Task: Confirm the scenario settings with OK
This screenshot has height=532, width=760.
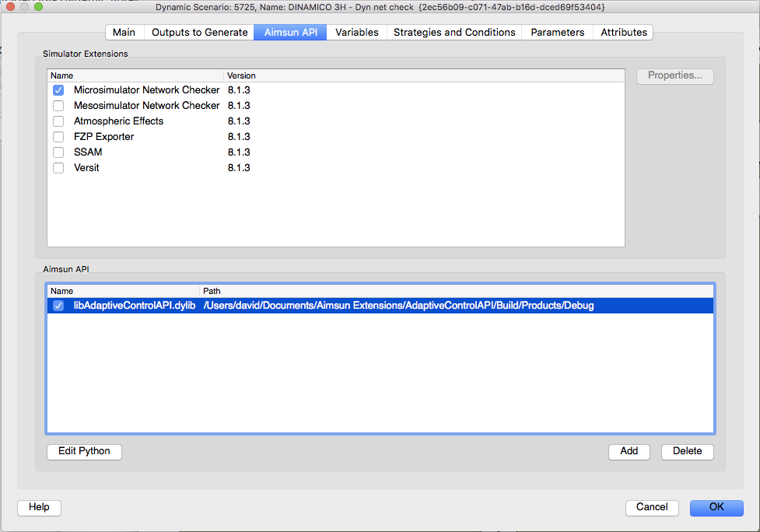Action: (x=716, y=507)
